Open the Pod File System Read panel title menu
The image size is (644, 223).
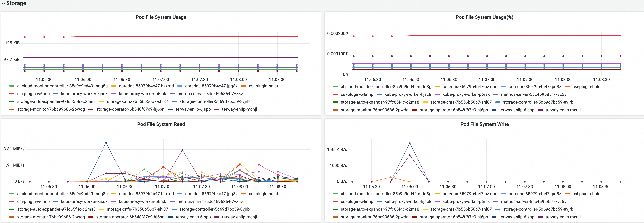click(x=161, y=124)
